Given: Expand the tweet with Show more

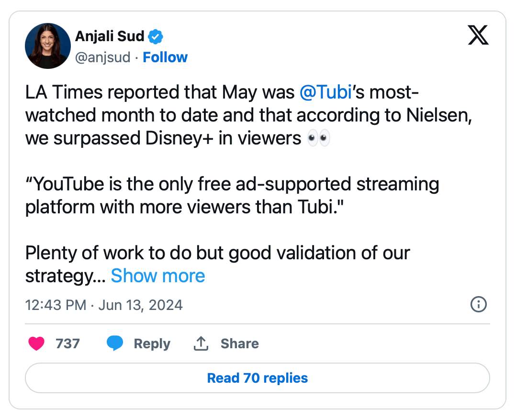Looking at the screenshot, I should point(158,276).
